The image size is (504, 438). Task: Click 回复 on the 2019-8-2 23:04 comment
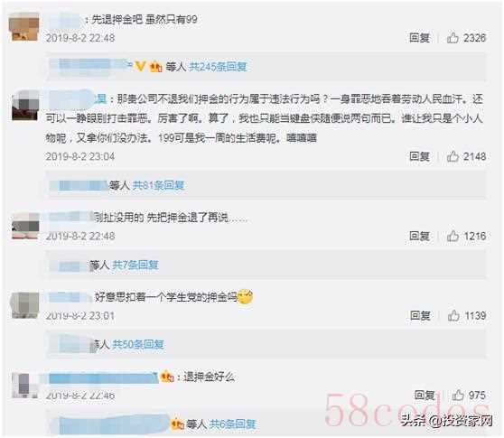(x=419, y=156)
